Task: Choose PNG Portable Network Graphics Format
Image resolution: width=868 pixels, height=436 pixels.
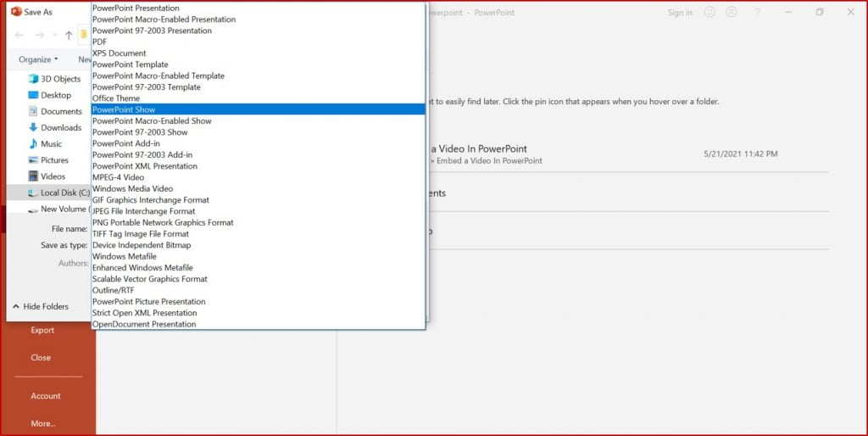Action: click(x=258, y=222)
